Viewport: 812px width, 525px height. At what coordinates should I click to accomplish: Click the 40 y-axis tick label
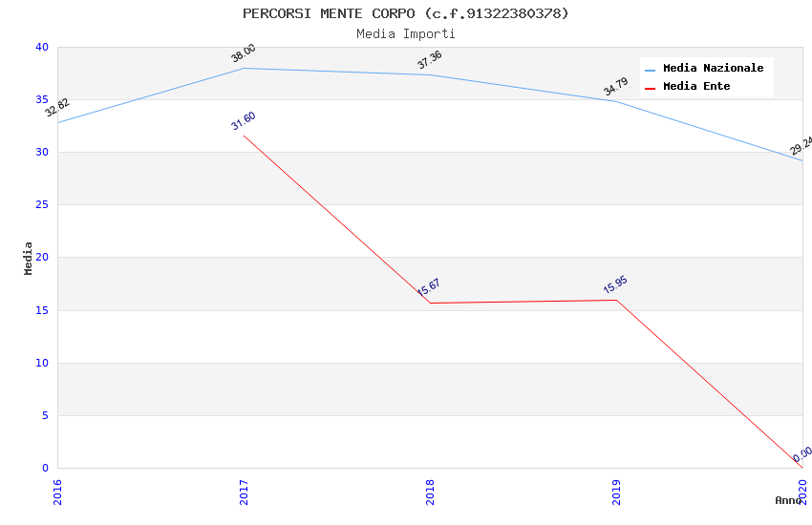point(41,47)
